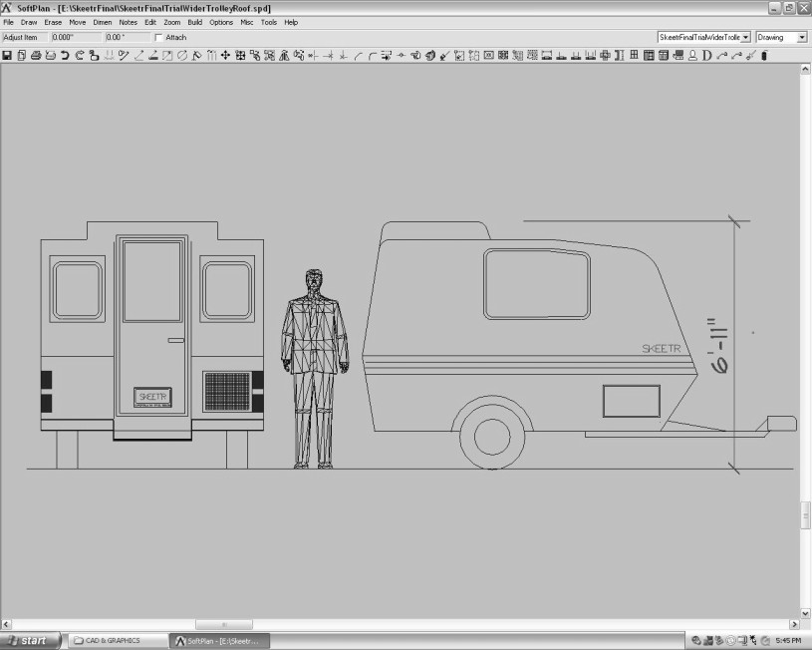
Task: Click the mirror triangles toolbar icon
Action: (284, 56)
